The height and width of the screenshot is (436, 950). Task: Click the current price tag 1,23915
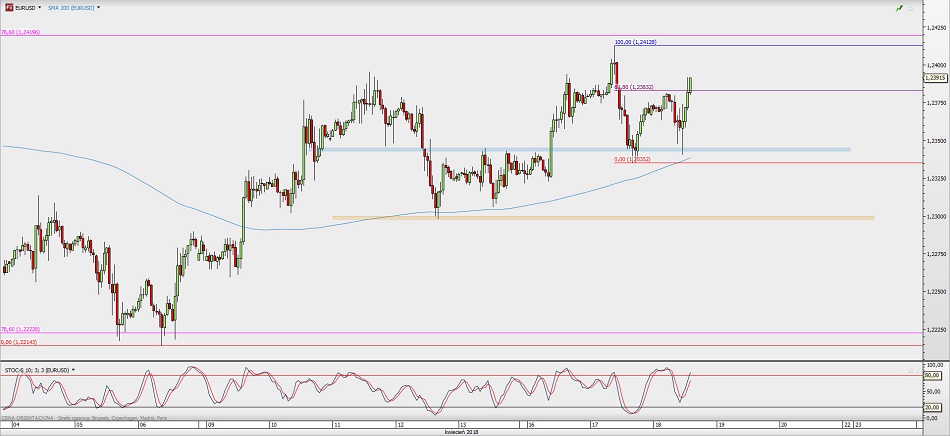pyautogui.click(x=936, y=78)
